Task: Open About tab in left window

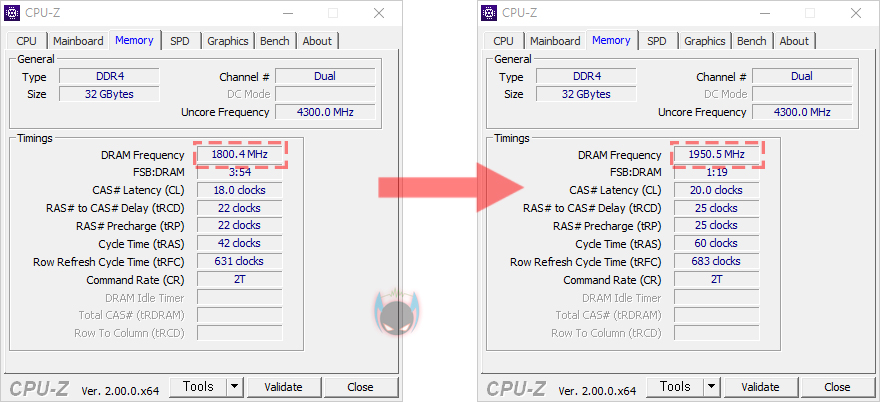Action: tap(317, 41)
